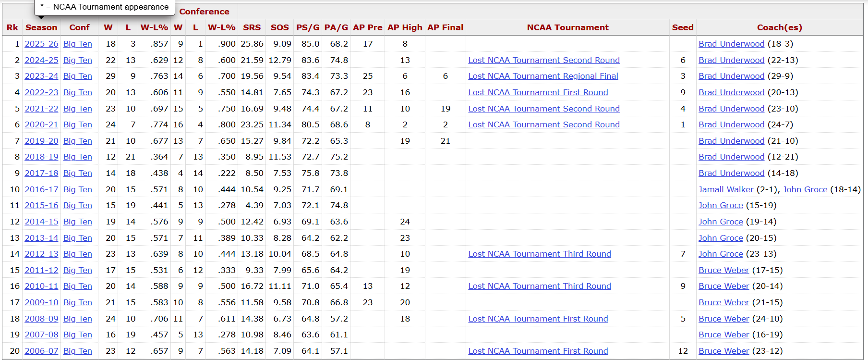Open Lost NCAA Tournament Regional Final link
Viewport: 868px width, 360px height.
543,76
